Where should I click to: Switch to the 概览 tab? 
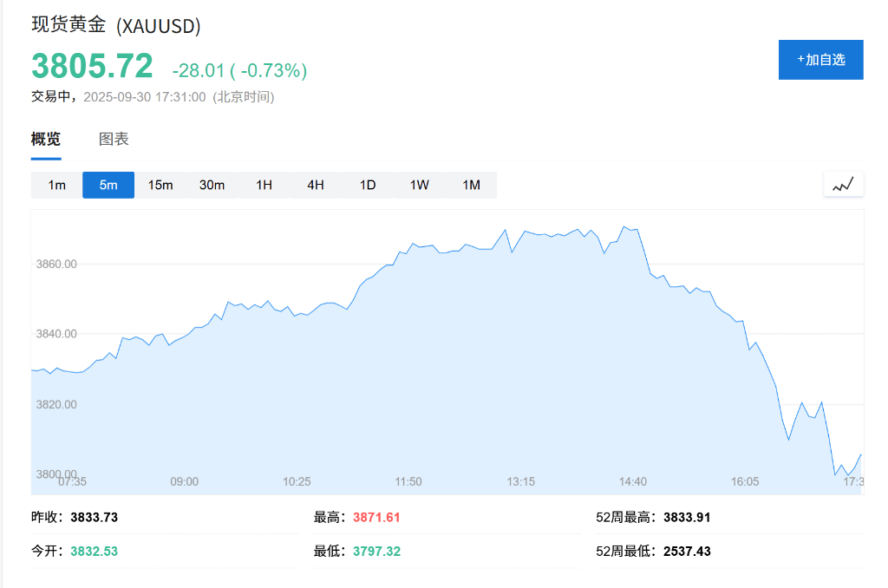[46, 139]
